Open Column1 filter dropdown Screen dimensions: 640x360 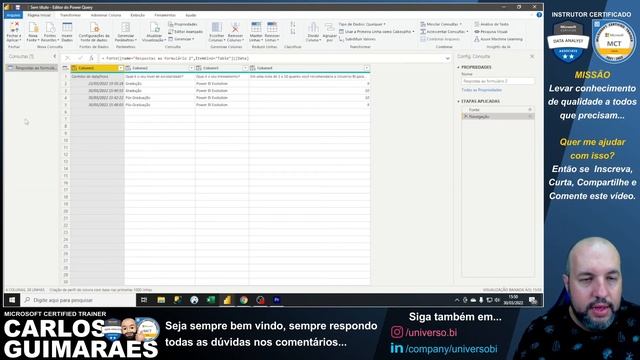pos(121,68)
